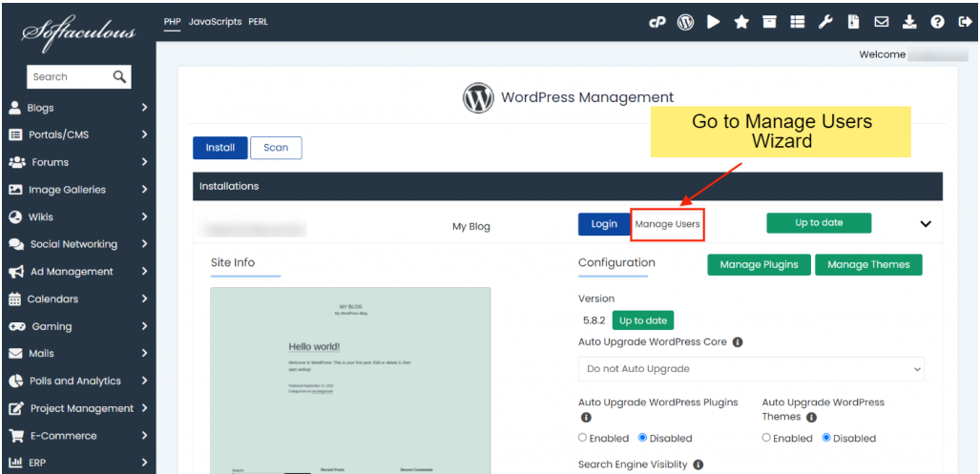The image size is (980, 474).
Task: Expand the Portals/CMS category
Action: 144,134
